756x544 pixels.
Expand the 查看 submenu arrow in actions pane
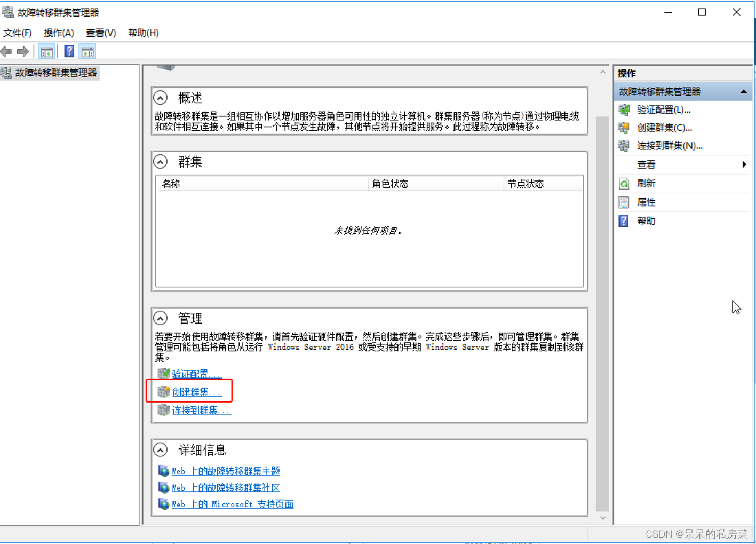coord(744,164)
